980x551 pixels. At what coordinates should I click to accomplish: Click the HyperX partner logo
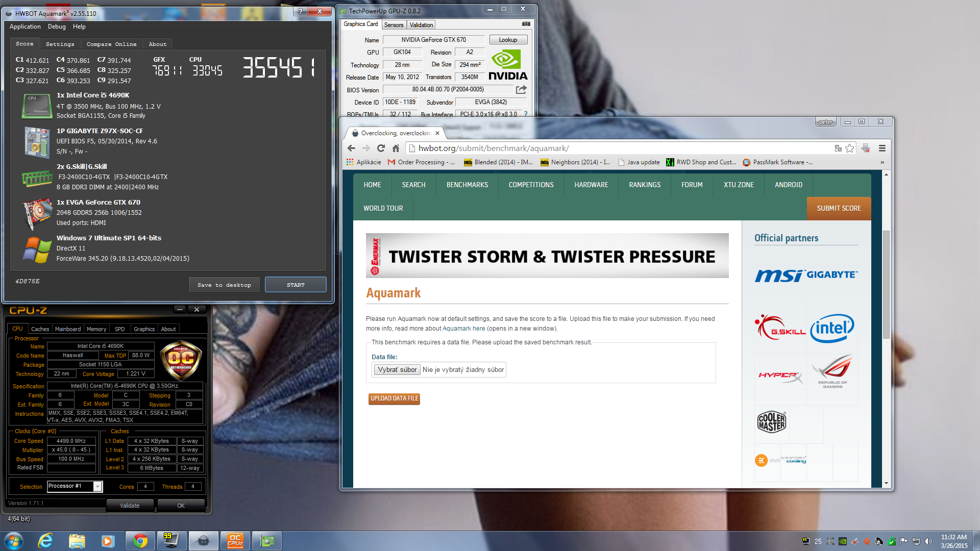(x=780, y=377)
